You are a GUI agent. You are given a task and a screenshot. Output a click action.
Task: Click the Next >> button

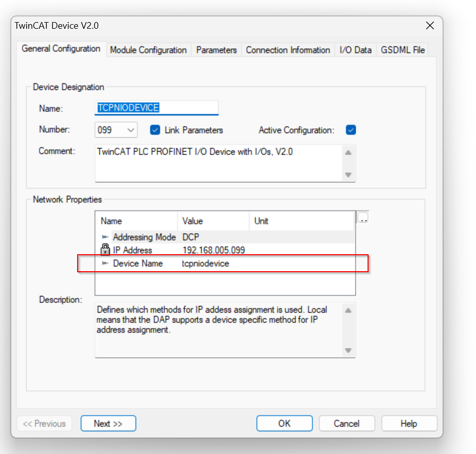click(x=108, y=423)
